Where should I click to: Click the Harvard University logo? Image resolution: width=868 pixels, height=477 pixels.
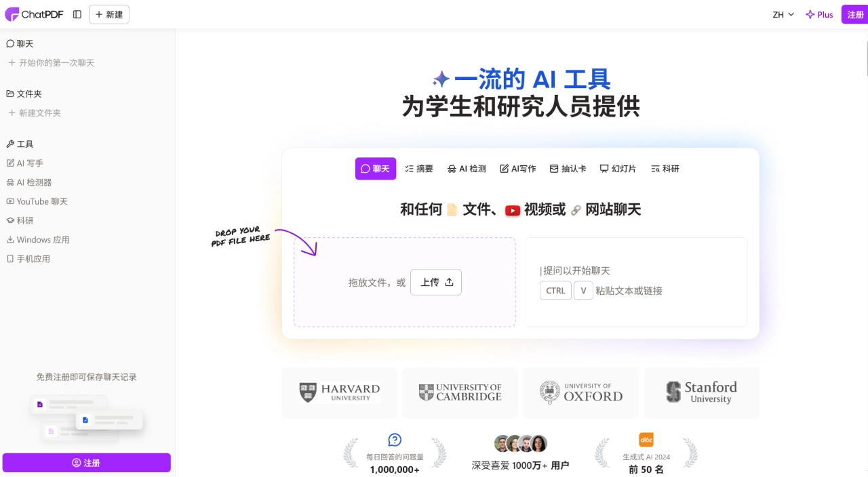click(x=339, y=393)
